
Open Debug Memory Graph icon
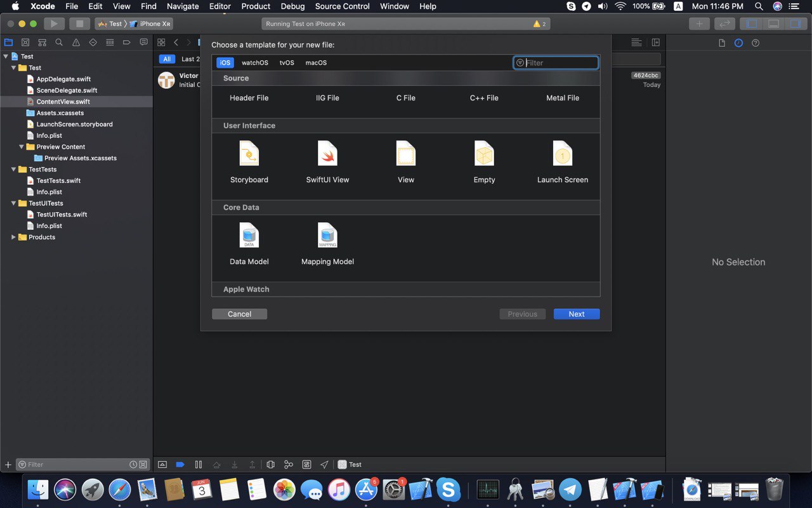289,464
